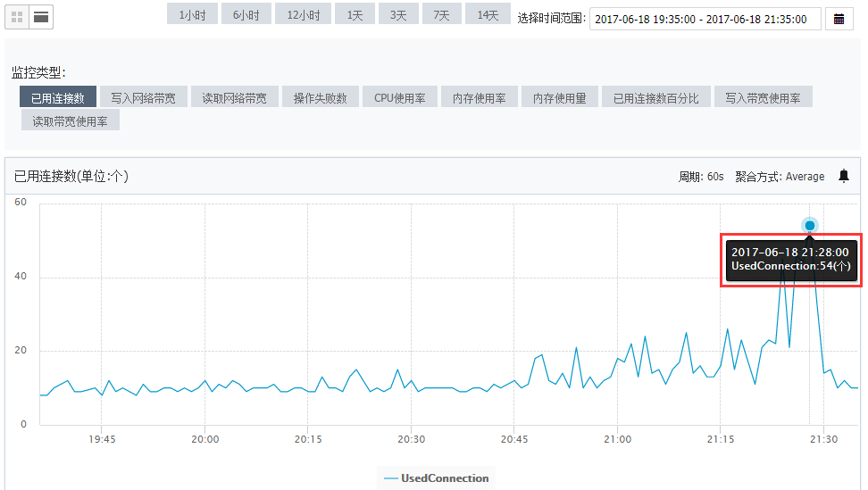
Task: Open the CPU使用率 monitor tab
Action: click(x=400, y=96)
